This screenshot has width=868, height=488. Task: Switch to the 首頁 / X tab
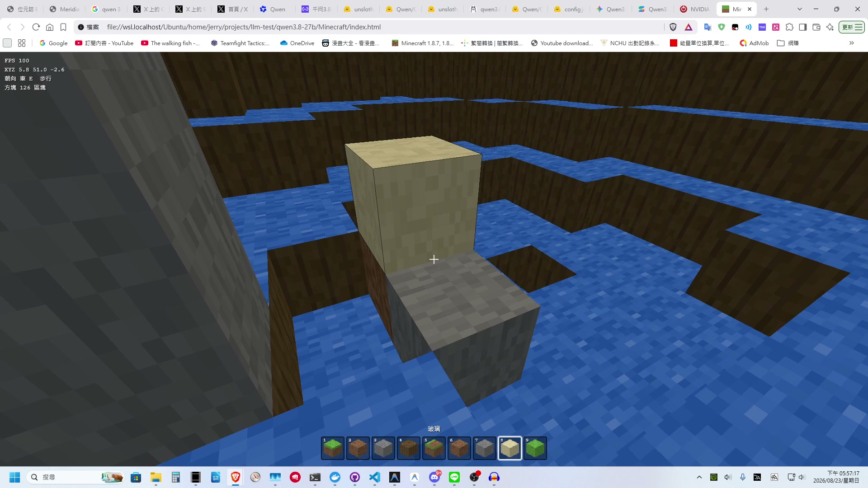click(232, 9)
